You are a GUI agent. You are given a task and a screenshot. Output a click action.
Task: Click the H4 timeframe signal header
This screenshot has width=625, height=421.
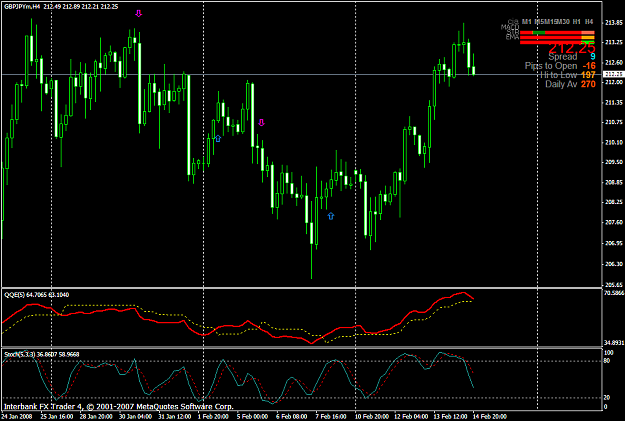pyautogui.click(x=589, y=22)
